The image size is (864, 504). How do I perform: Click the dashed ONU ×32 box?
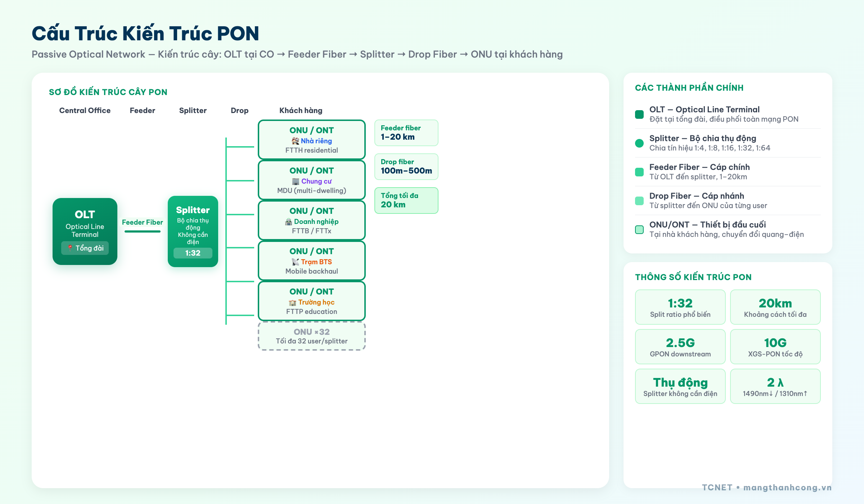(312, 336)
